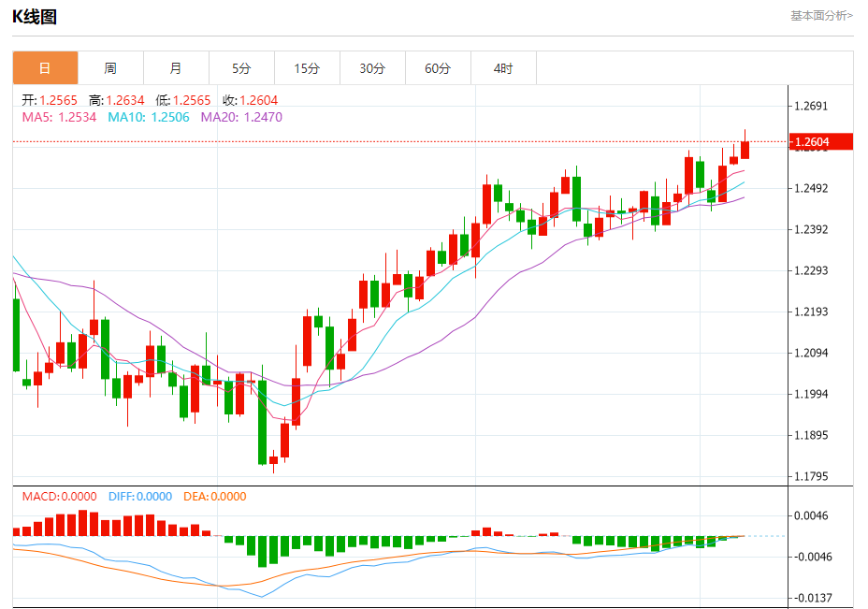This screenshot has width=868, height=609.
Task: Click the 1.2293 price axis label
Action: pyautogui.click(x=811, y=270)
